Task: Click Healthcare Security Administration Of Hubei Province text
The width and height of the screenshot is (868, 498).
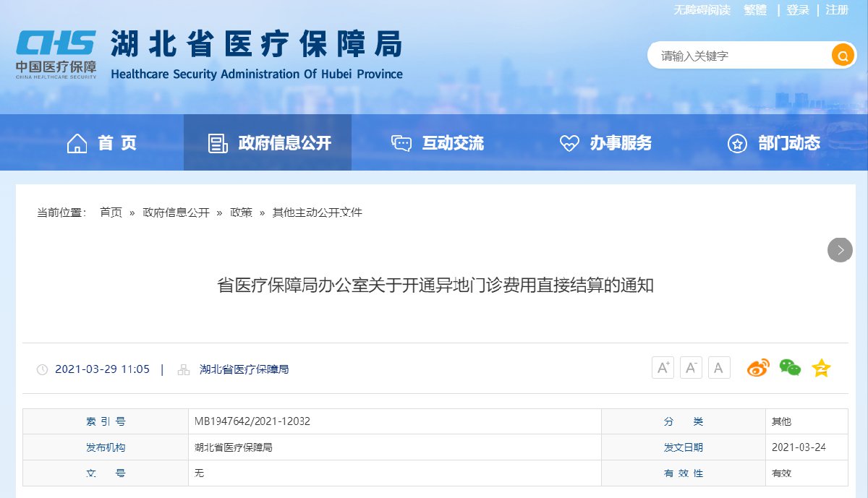Action: click(x=257, y=74)
